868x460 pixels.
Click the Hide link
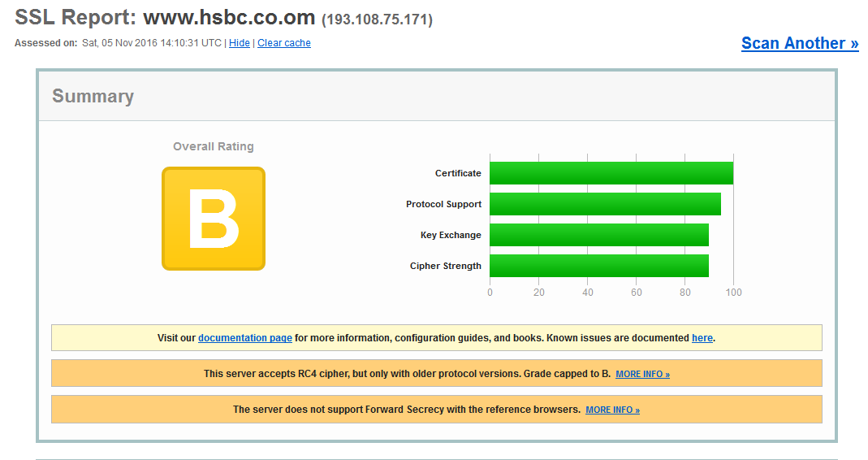point(240,43)
